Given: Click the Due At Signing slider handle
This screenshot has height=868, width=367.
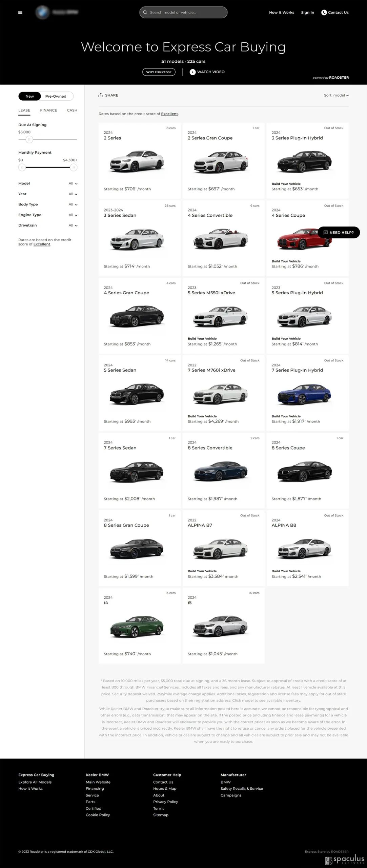Looking at the screenshot, I should [29, 139].
